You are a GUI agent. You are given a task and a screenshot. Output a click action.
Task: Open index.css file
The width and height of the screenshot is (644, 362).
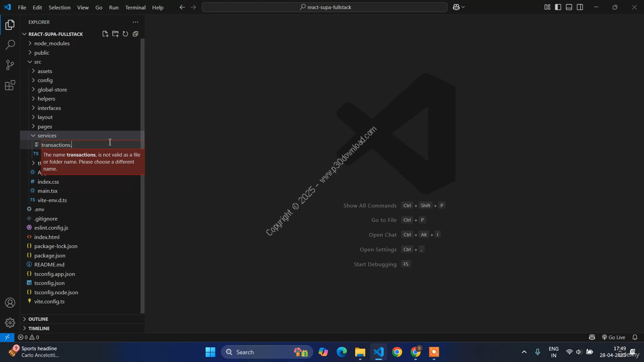pos(48,182)
